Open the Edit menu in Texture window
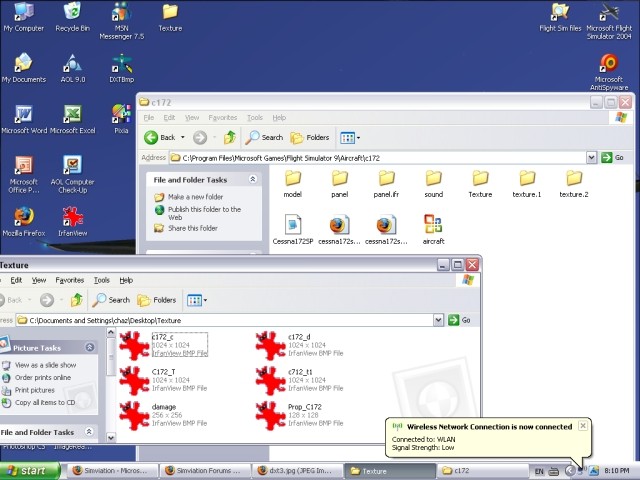This screenshot has width=640, height=480. pyautogui.click(x=16, y=280)
